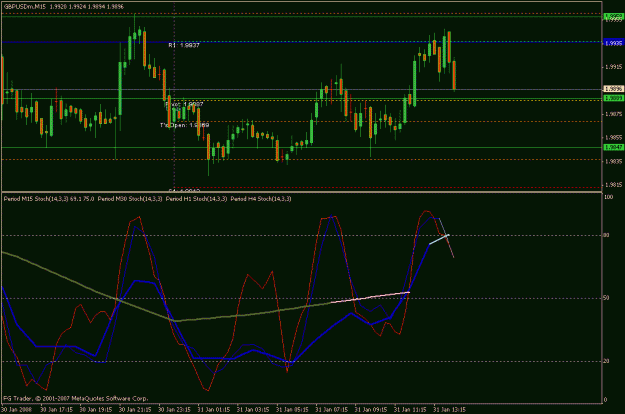
Task: Click the 31 Jan 13:15 time label
Action: point(449,410)
